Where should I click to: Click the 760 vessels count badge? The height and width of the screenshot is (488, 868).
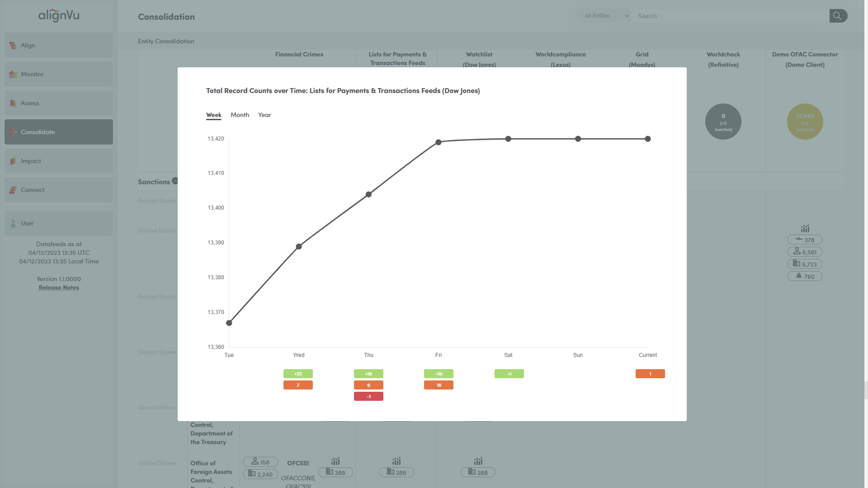pyautogui.click(x=805, y=276)
